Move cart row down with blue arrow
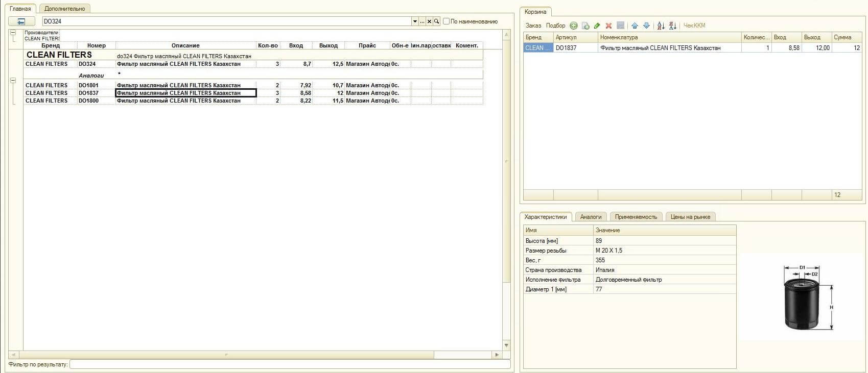Screen dimensions: 868x373 click(x=646, y=26)
